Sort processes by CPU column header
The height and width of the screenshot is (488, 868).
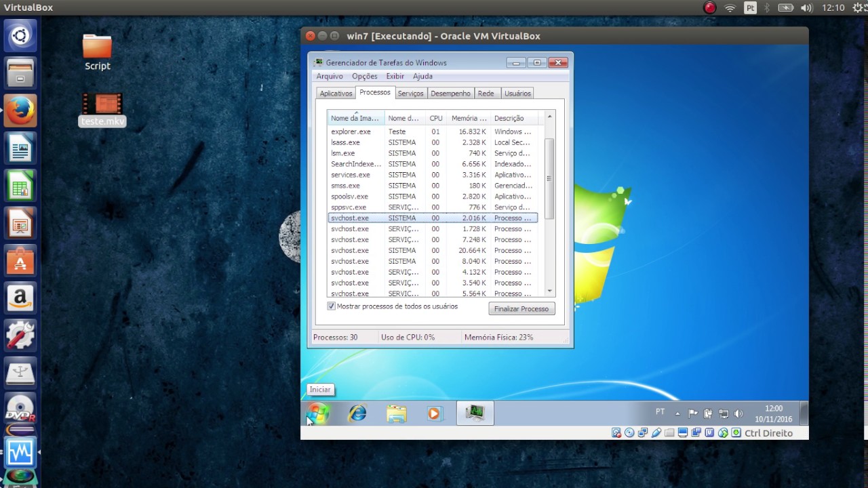[x=436, y=118]
